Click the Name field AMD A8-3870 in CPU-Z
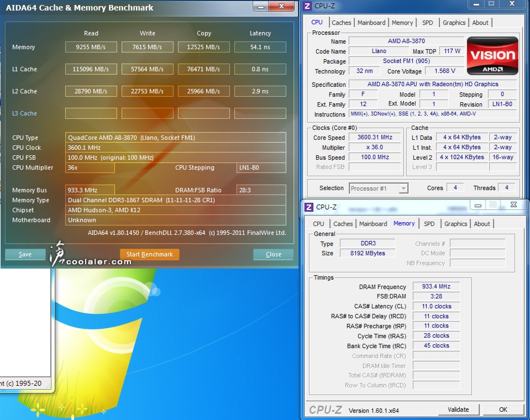530x420 pixels. pos(406,41)
